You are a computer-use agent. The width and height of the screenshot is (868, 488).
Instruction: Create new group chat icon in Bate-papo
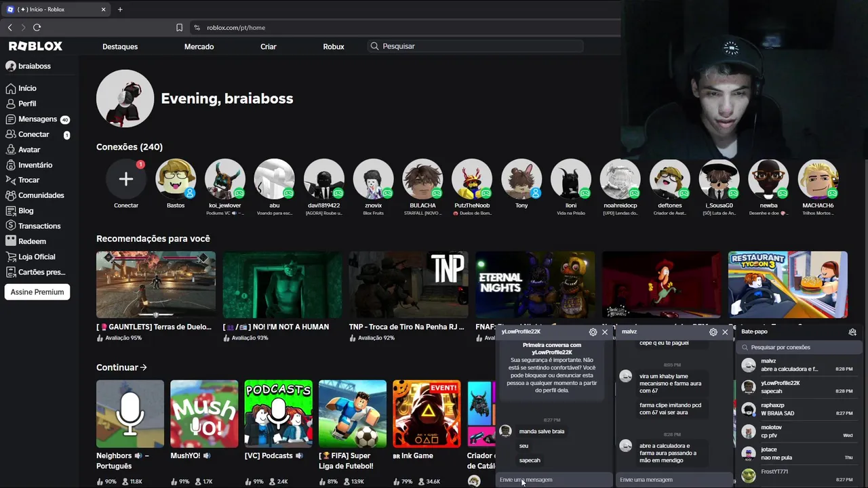[852, 332]
